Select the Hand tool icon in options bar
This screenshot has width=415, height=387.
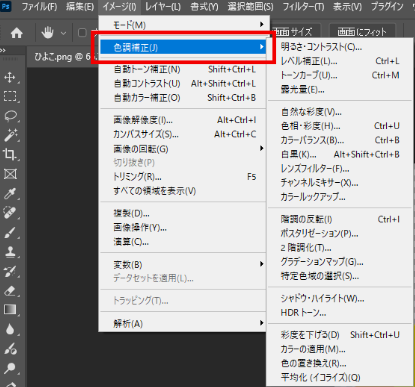[48, 33]
